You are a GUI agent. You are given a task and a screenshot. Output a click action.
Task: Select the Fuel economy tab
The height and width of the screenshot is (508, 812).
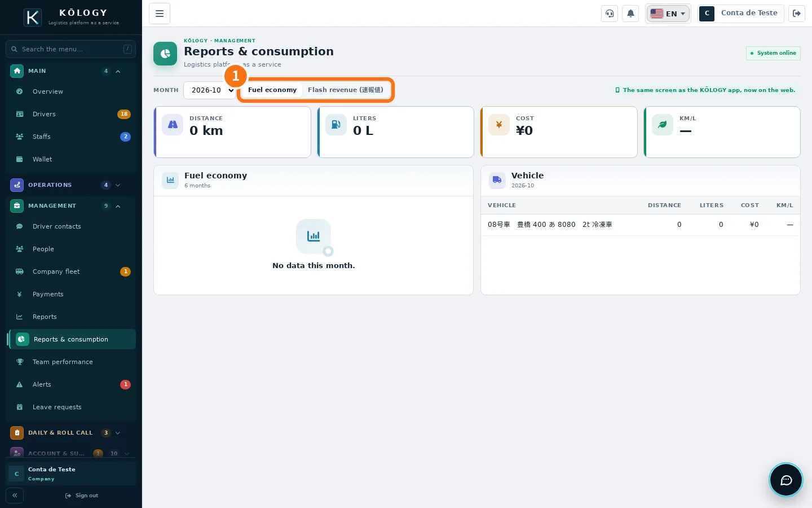(272, 90)
